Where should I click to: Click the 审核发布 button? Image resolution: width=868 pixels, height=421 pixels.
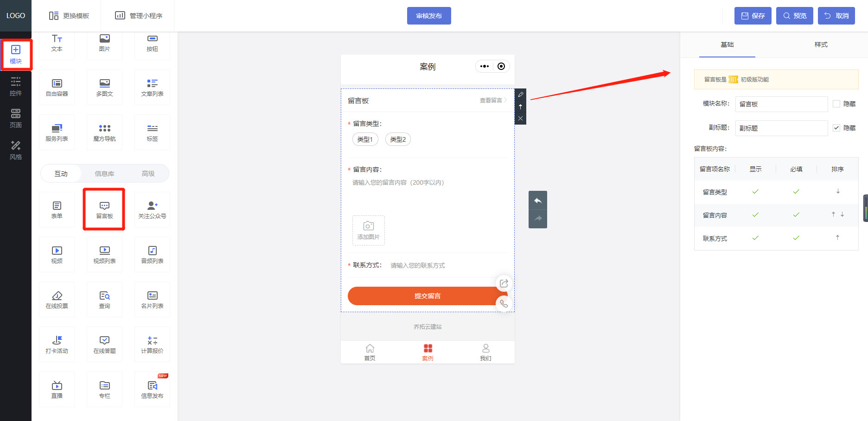point(429,16)
